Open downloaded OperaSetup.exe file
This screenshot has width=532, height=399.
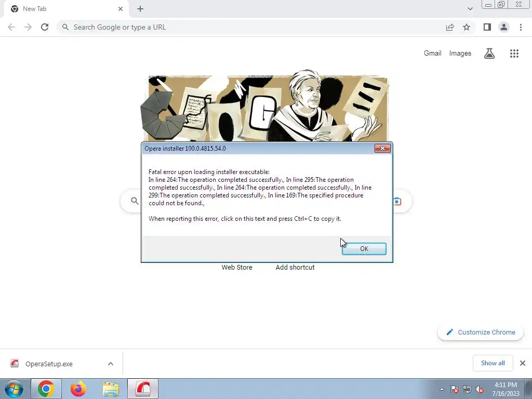[x=48, y=364]
